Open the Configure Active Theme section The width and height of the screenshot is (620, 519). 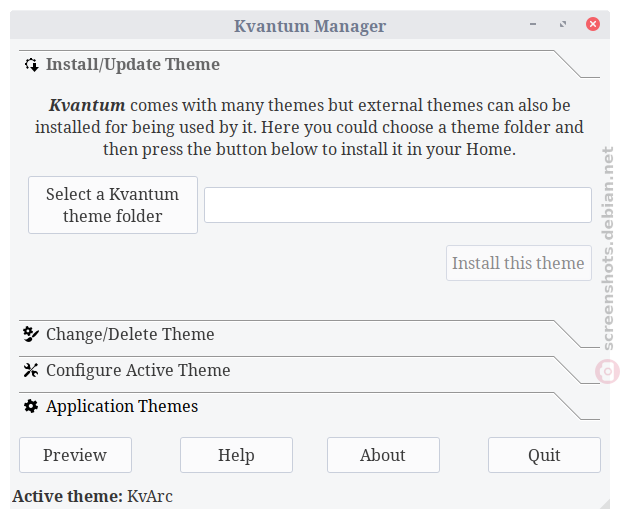(x=309, y=370)
